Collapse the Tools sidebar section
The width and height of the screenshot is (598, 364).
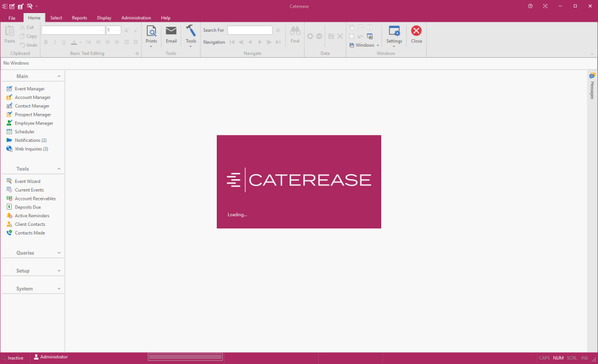[59, 169]
